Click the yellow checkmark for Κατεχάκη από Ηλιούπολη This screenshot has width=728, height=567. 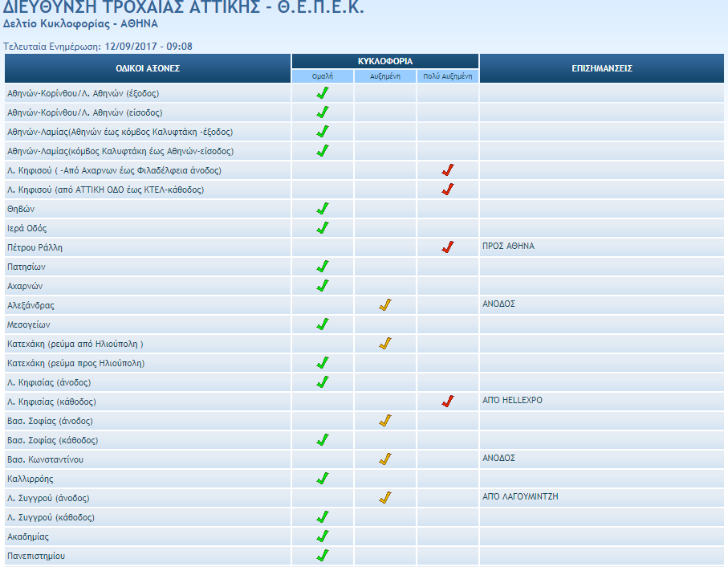tap(384, 344)
